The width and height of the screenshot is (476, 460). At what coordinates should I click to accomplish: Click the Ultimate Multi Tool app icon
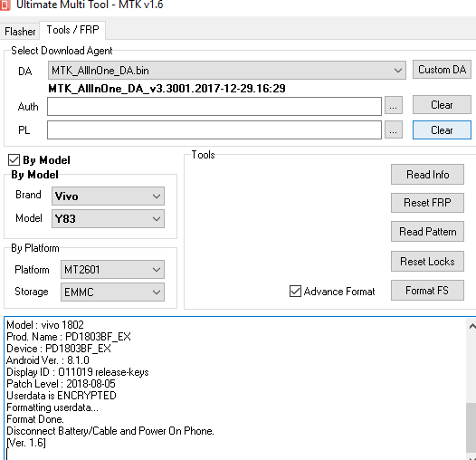5,5
